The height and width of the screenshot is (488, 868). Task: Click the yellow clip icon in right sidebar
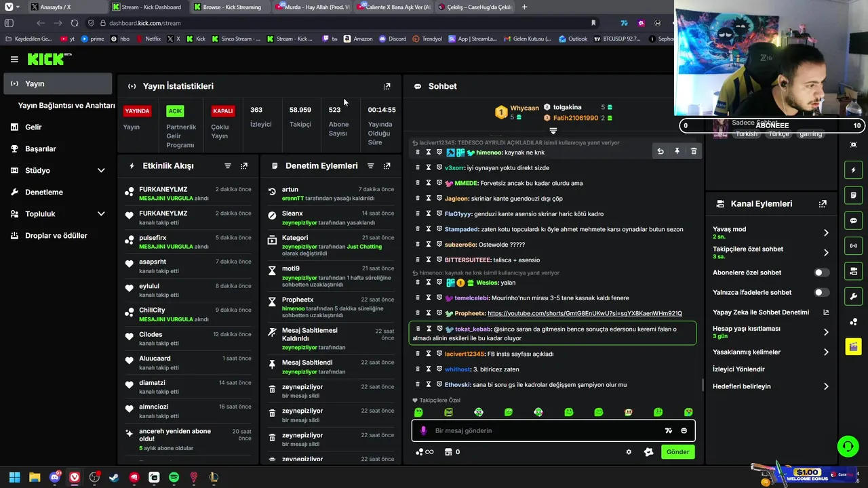pyautogui.click(x=853, y=347)
